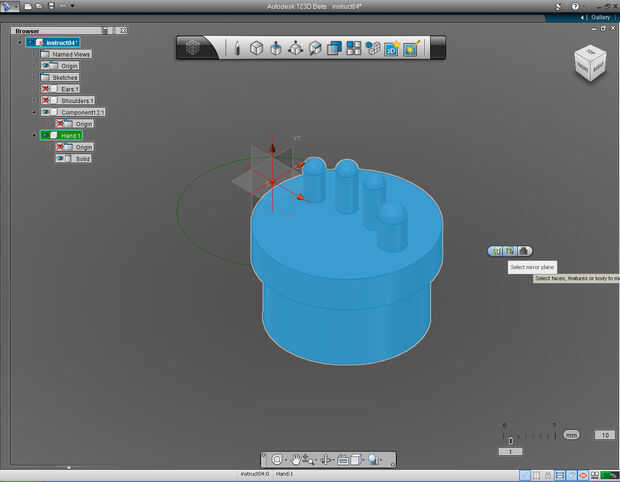The image size is (620, 482).
Task: Click the New document icon in title bar
Action: [x=28, y=6]
